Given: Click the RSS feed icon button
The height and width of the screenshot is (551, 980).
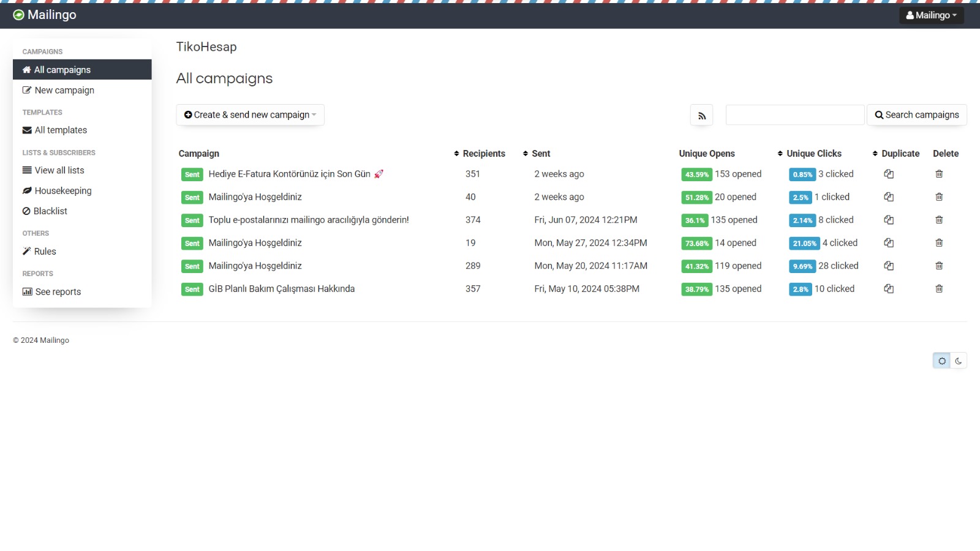Looking at the screenshot, I should click(x=701, y=115).
